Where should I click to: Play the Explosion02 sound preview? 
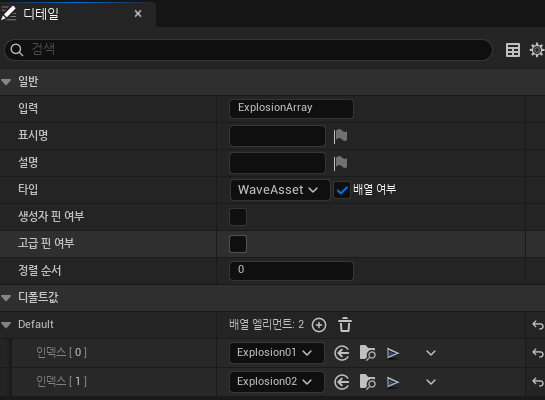tap(393, 382)
